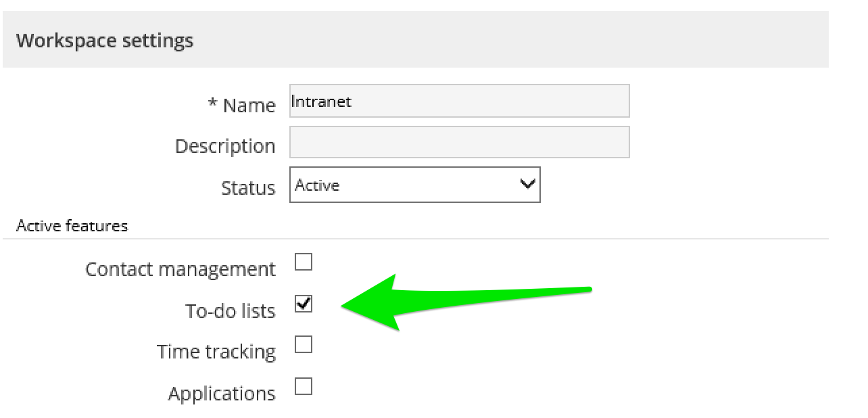This screenshot has height=418, width=868.
Task: Focus the empty Description input field
Action: point(459,142)
